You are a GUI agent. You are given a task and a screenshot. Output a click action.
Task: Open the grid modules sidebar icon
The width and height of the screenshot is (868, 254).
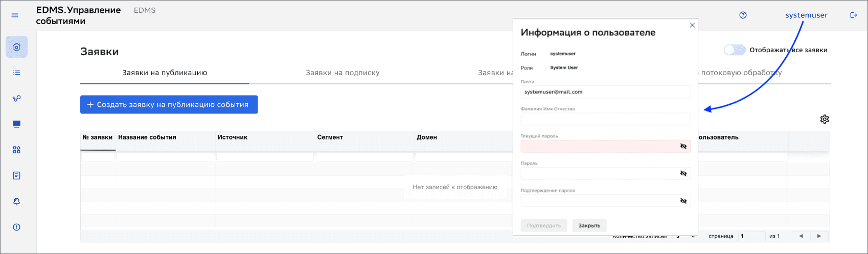(x=17, y=150)
